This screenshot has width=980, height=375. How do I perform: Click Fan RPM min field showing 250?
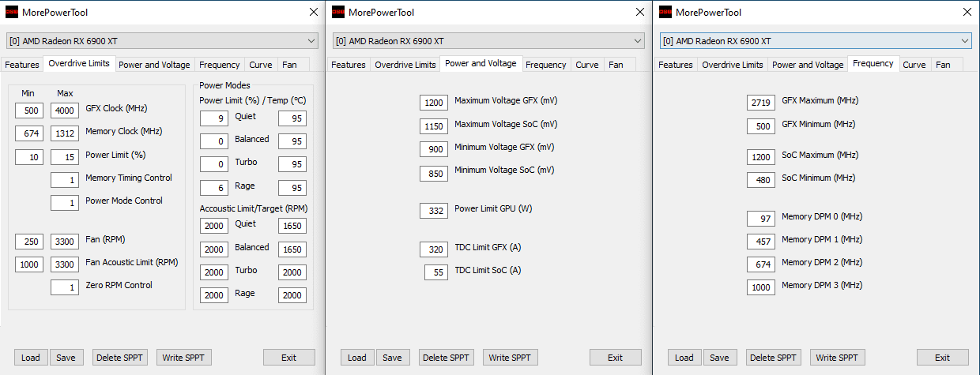(29, 242)
